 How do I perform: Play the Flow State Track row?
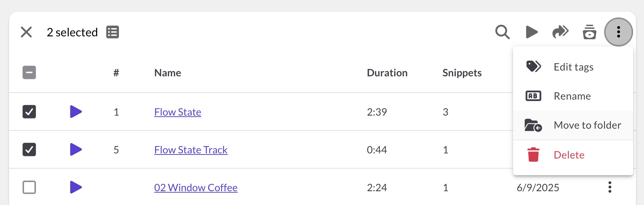pos(76,149)
